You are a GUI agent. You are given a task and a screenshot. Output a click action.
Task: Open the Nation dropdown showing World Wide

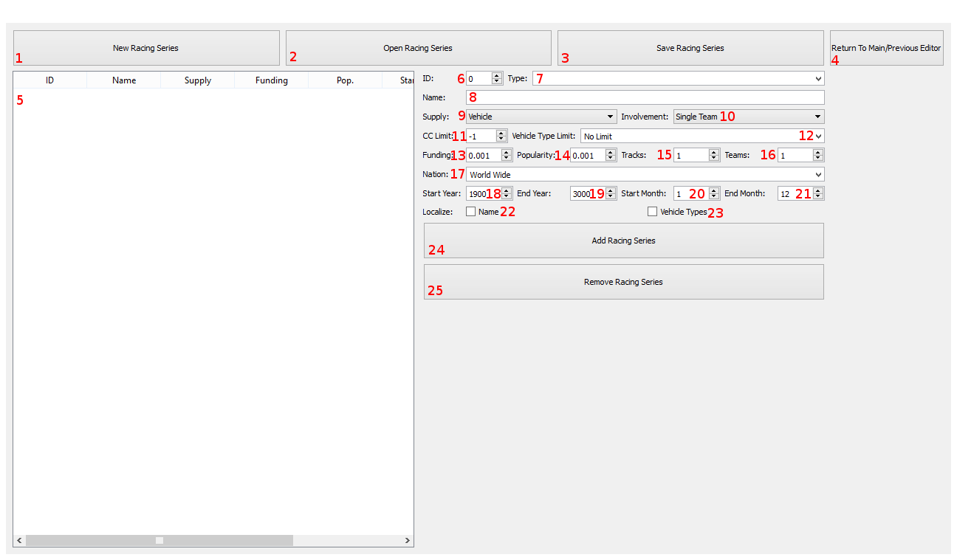click(645, 174)
